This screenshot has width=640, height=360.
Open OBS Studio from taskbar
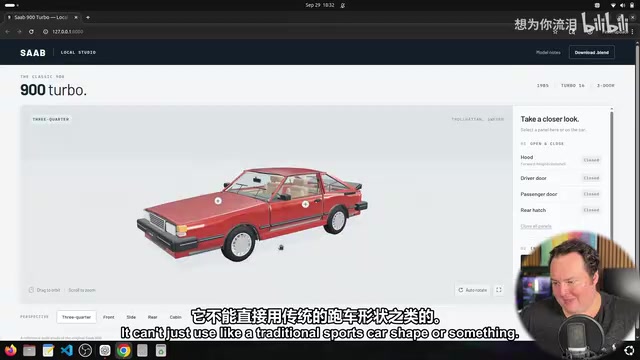[x=85, y=350]
